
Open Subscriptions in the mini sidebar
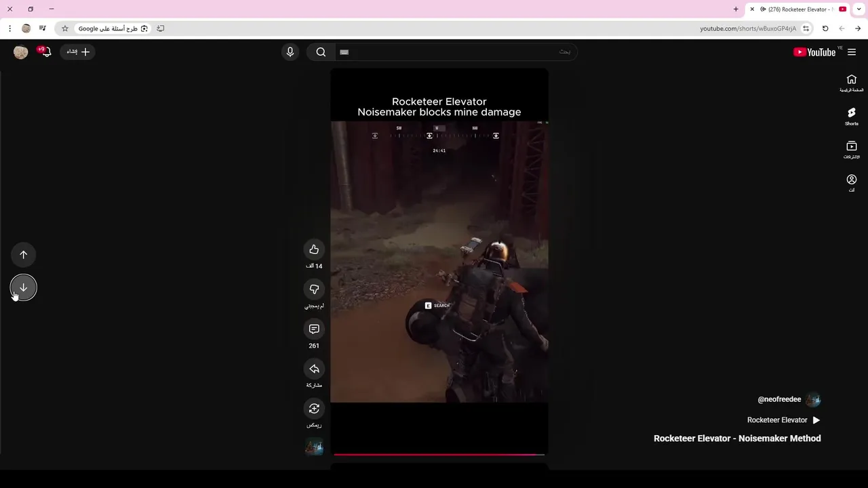coord(852,150)
